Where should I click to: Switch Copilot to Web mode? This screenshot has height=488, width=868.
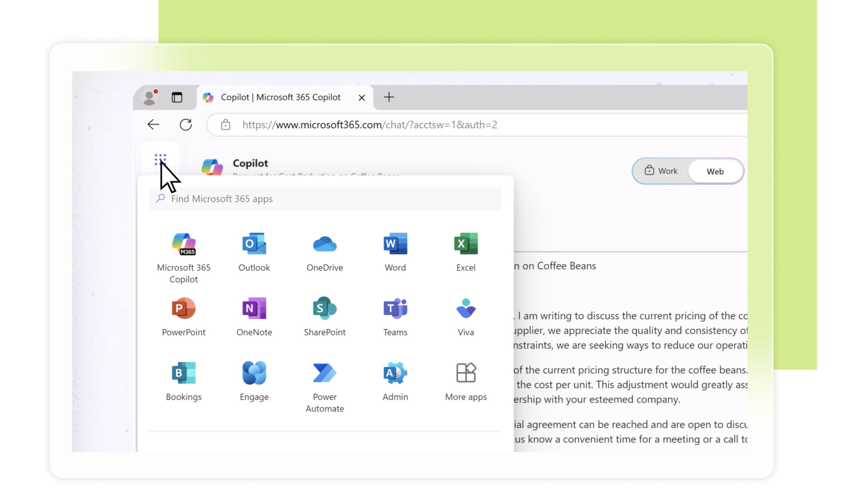pos(715,171)
